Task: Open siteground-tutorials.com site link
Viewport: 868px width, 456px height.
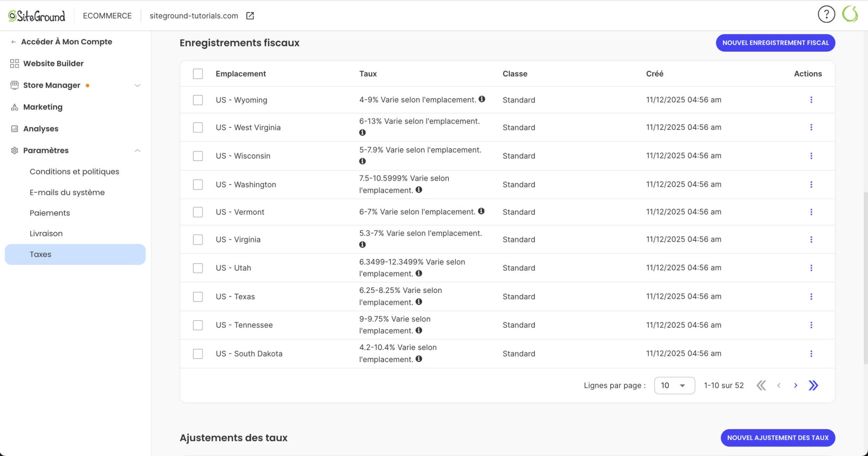Action: click(x=194, y=16)
